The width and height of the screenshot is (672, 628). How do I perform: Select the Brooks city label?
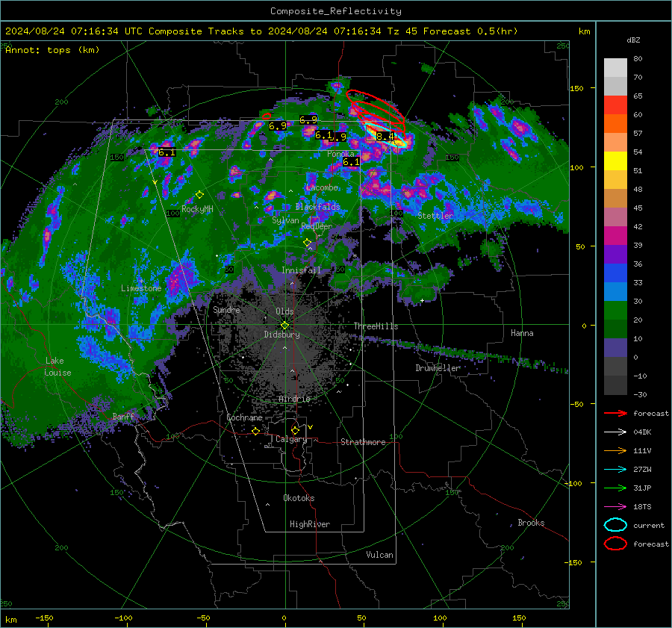(x=531, y=523)
